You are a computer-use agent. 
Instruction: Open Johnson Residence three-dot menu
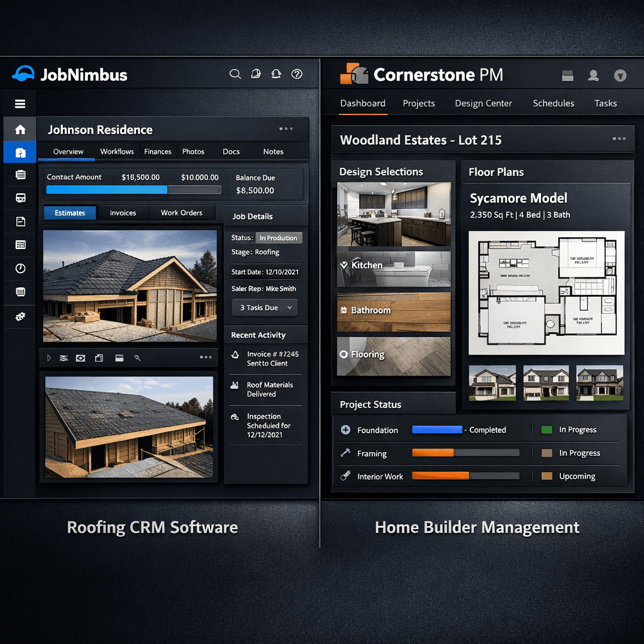click(x=286, y=129)
